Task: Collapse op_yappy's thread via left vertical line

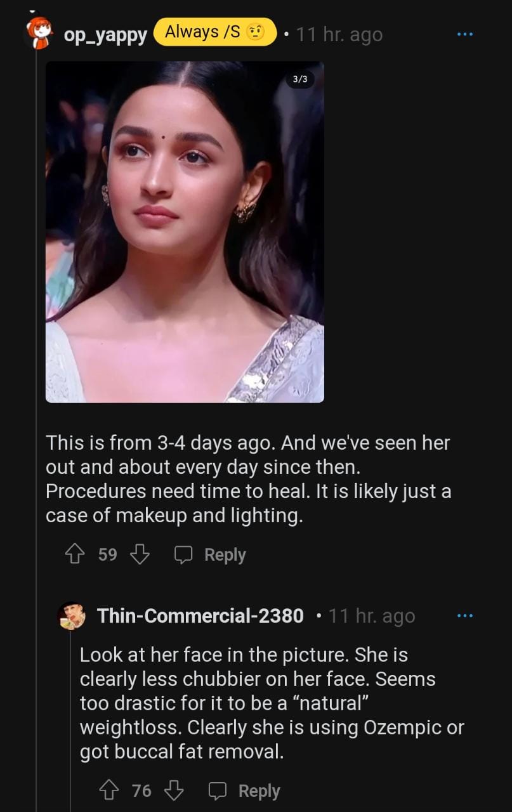Action: [x=36, y=381]
